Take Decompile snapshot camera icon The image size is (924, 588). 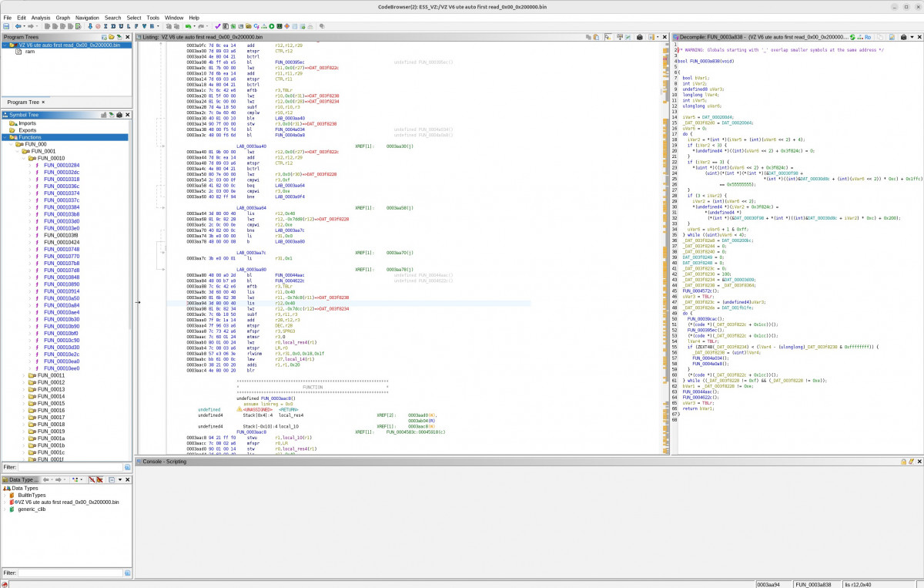pyautogui.click(x=904, y=36)
